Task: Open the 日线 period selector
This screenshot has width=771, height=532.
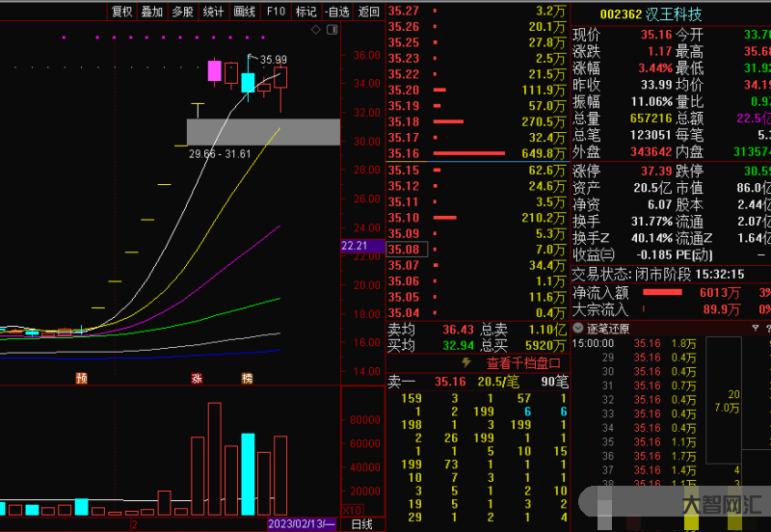Action: pos(362,524)
